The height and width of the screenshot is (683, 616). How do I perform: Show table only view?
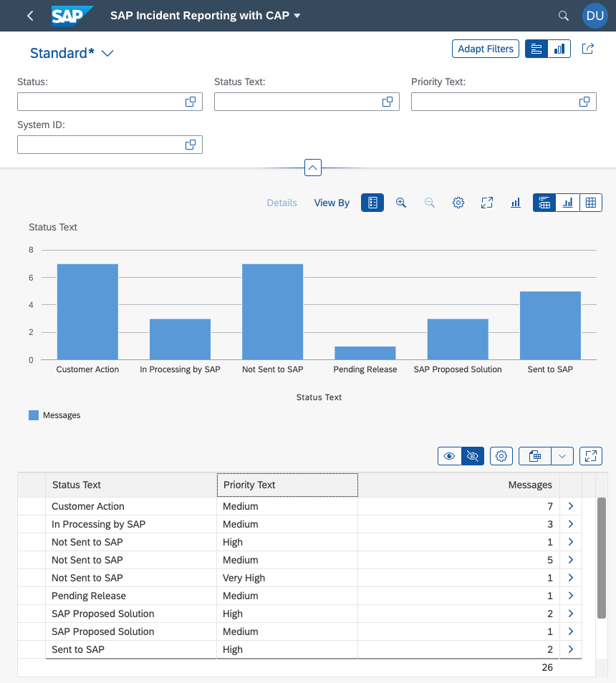pyautogui.click(x=591, y=203)
